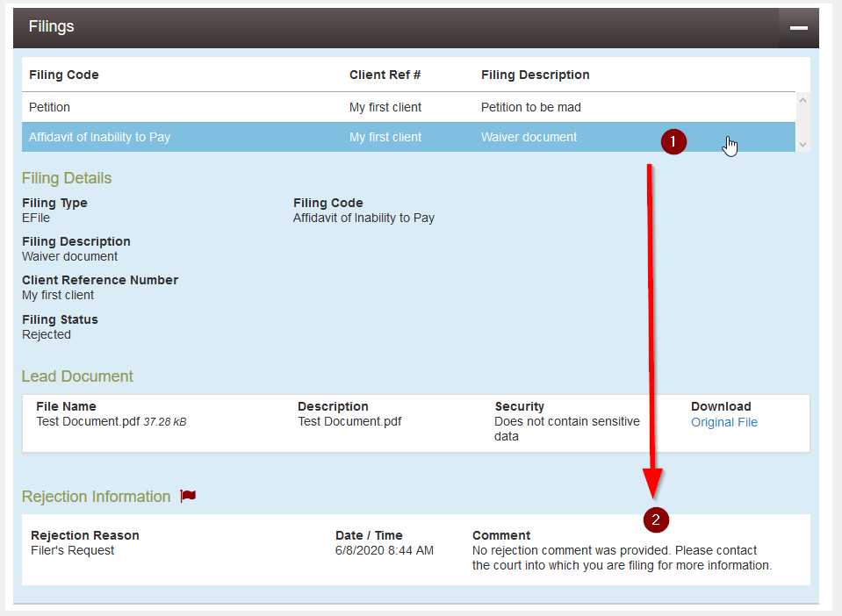Click the filings list scroll up arrow
The image size is (842, 616).
[802, 100]
